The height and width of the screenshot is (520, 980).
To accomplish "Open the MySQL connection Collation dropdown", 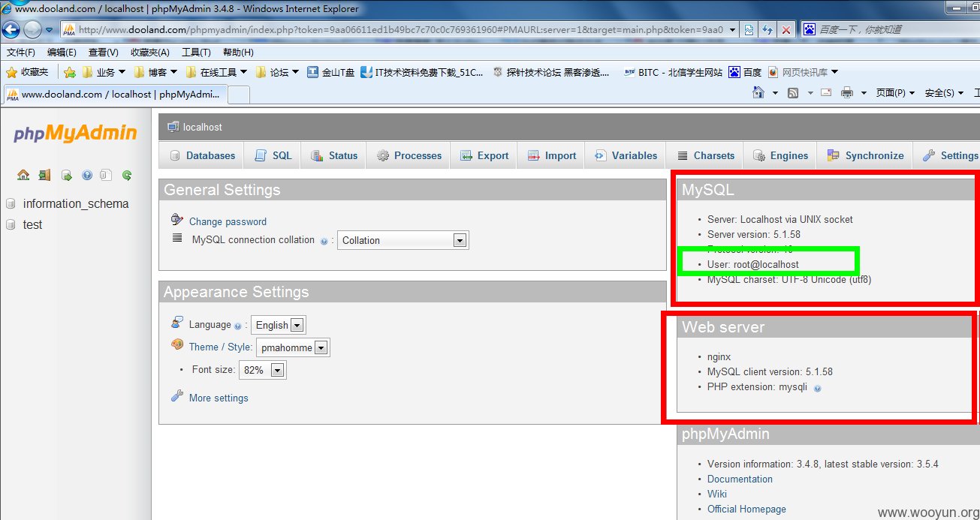I will (x=403, y=240).
